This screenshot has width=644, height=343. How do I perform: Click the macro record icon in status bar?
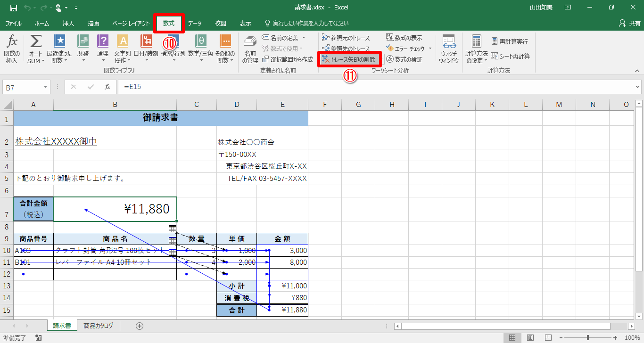click(38, 338)
